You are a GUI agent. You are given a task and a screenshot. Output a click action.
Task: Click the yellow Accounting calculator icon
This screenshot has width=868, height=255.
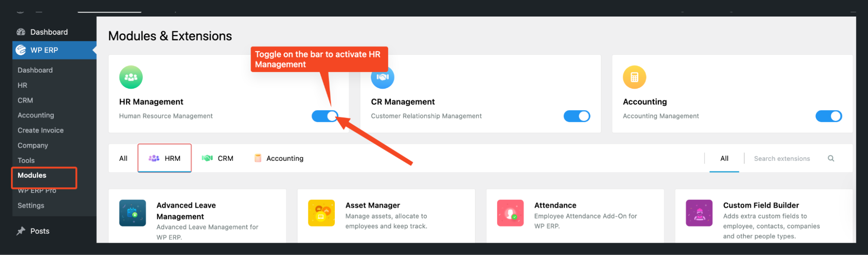(x=634, y=77)
